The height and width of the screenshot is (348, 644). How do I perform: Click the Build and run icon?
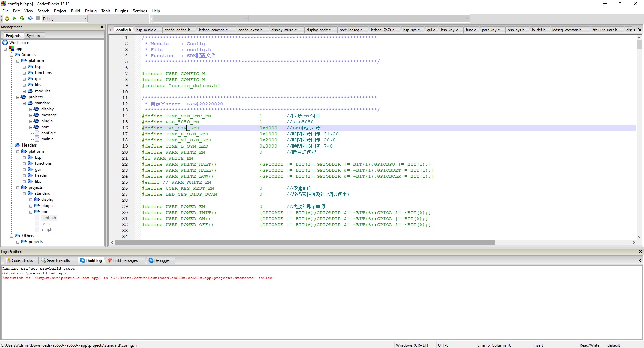22,19
